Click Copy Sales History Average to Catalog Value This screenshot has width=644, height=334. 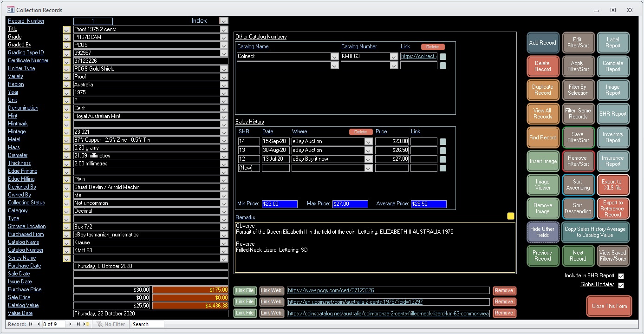[595, 232]
